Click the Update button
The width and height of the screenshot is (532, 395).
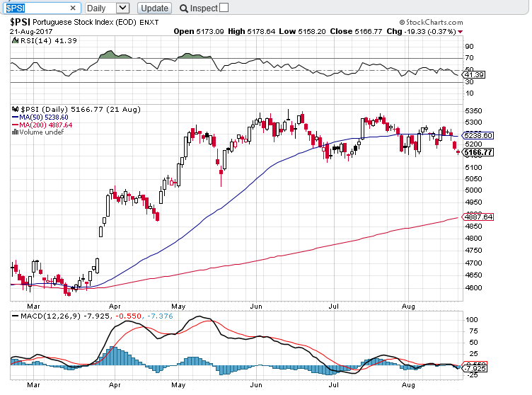154,8
